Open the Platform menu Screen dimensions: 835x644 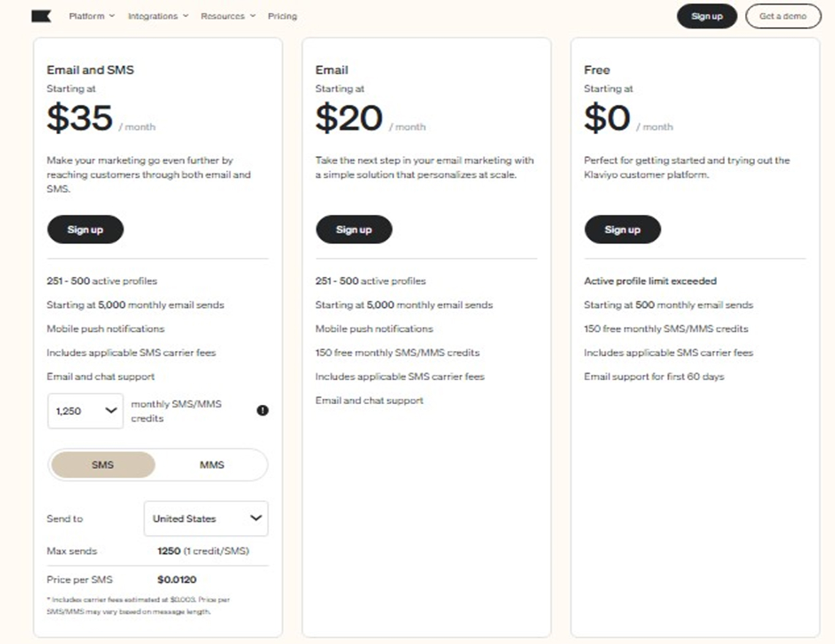point(87,17)
